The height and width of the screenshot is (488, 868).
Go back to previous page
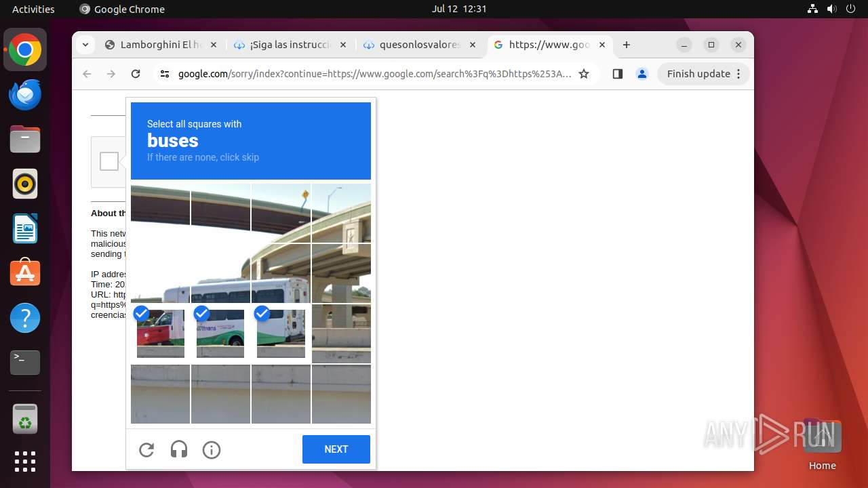[87, 74]
